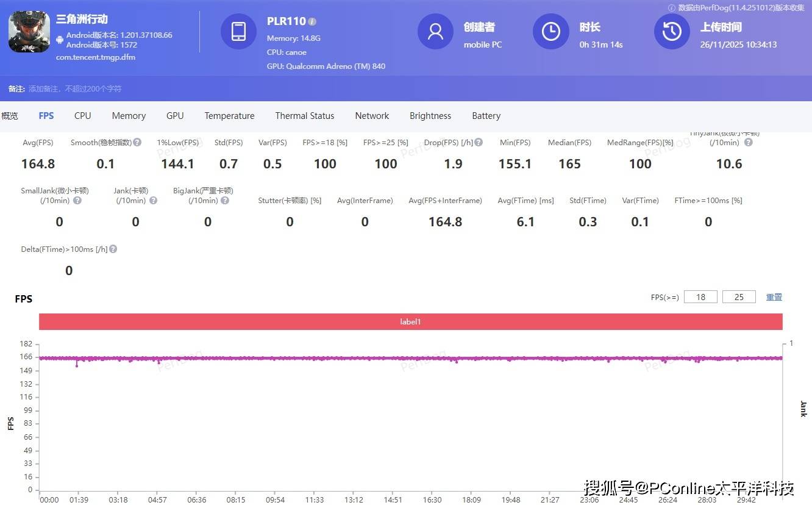Click help icon under SmallJank label
812x505 pixels.
point(77,200)
